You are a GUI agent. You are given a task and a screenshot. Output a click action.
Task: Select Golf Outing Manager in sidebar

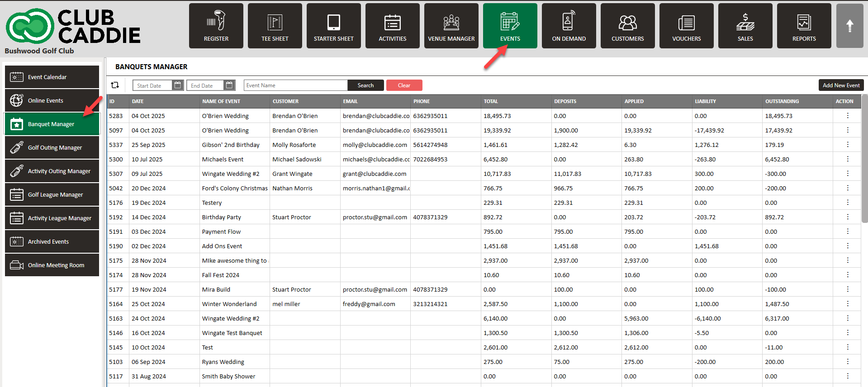click(52, 148)
